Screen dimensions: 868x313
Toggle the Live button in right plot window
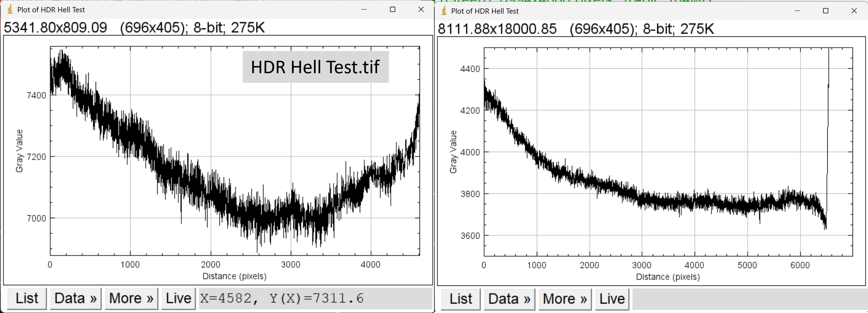[x=612, y=299]
